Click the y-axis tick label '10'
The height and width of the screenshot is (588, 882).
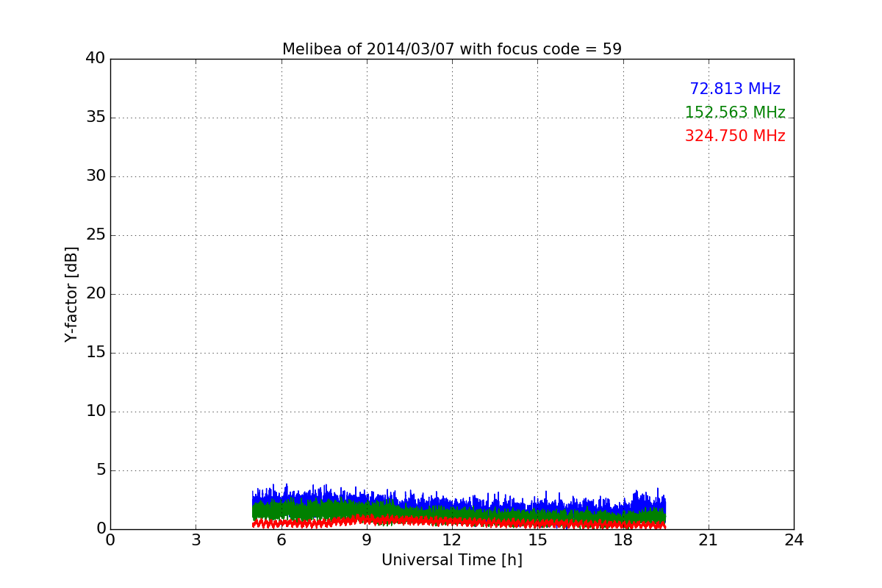pos(96,411)
